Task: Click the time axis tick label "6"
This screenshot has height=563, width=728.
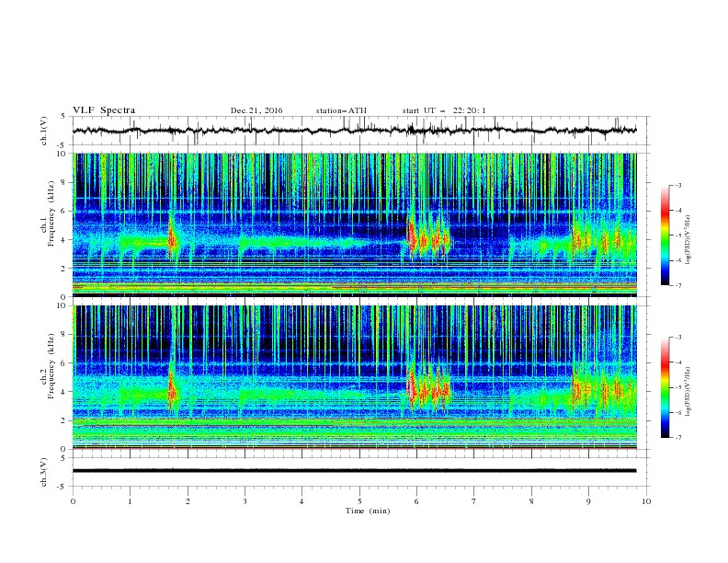Action: 416,501
